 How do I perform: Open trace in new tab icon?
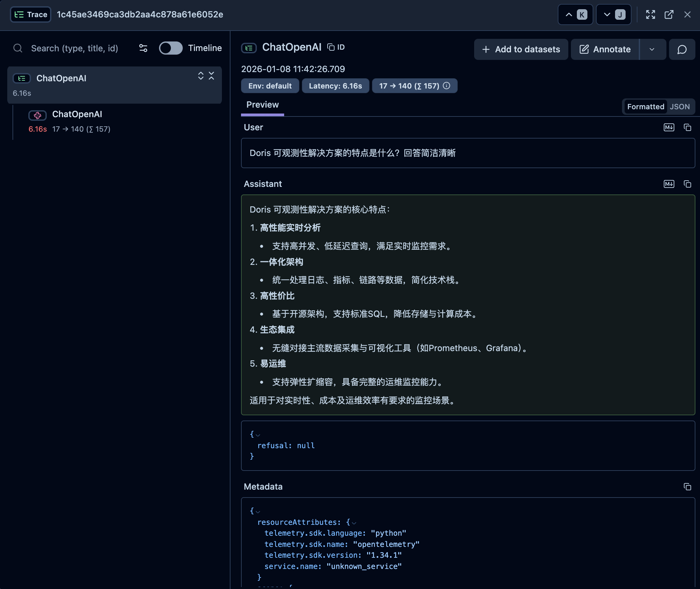[669, 14]
